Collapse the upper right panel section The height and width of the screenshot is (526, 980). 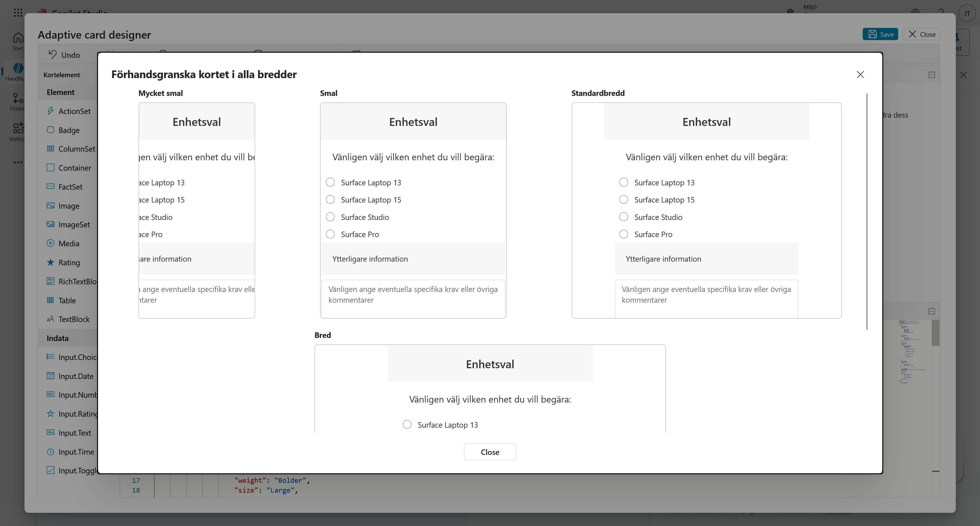pyautogui.click(x=932, y=75)
